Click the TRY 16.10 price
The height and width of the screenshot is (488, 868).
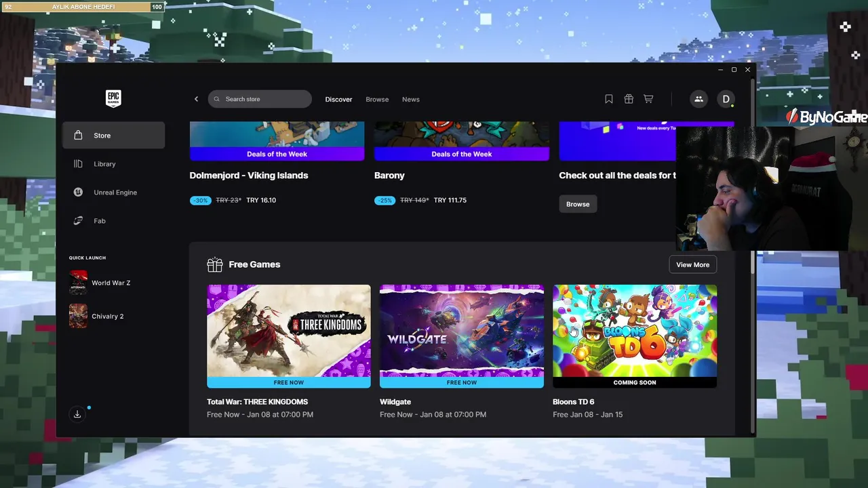click(x=261, y=201)
